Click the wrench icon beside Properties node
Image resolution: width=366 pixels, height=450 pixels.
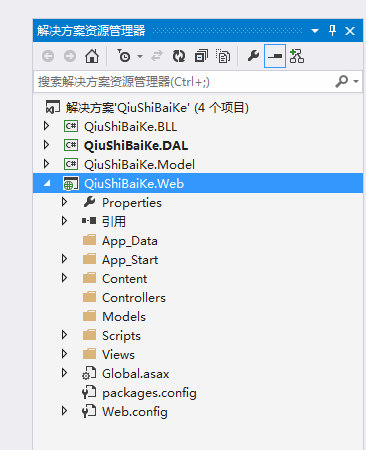click(89, 202)
